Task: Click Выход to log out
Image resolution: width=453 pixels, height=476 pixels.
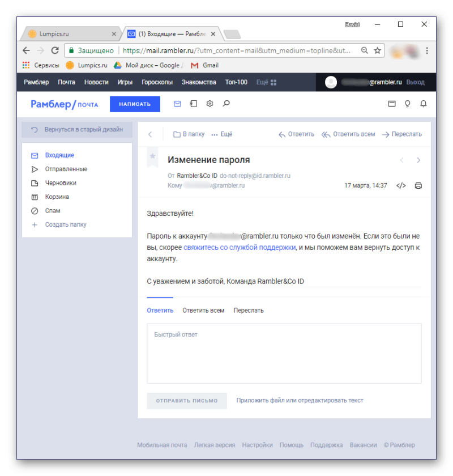Action: tap(416, 82)
